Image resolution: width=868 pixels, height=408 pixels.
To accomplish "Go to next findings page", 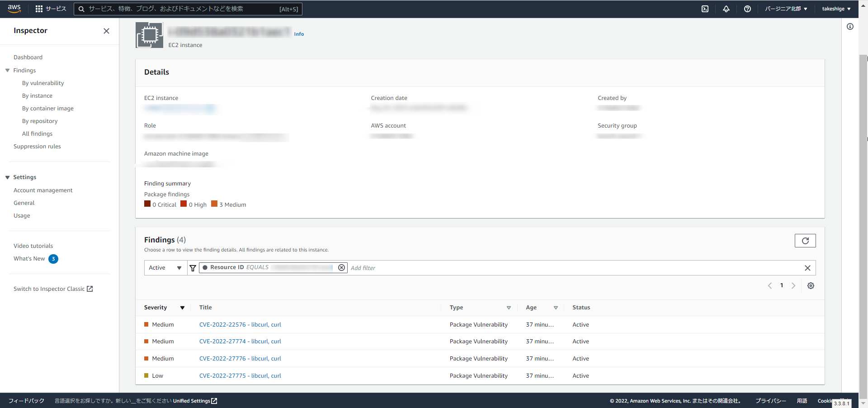I will tap(793, 285).
